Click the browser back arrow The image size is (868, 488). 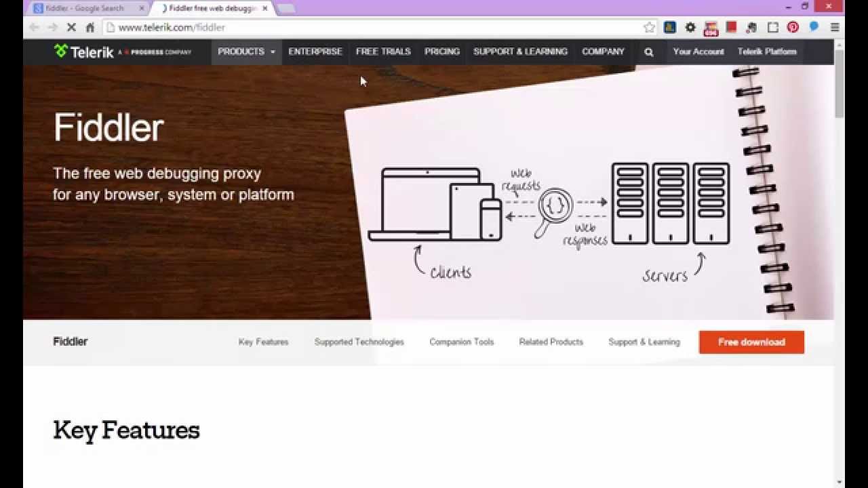tap(35, 28)
